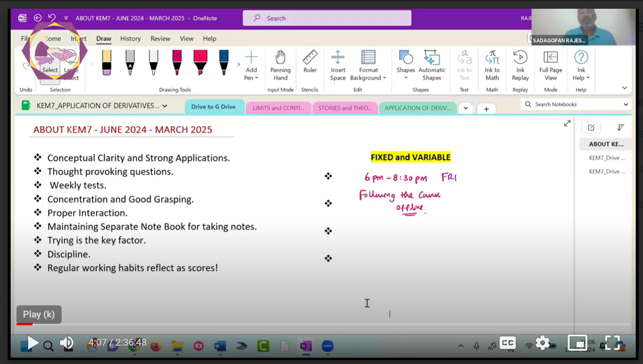This screenshot has width=643, height=364.
Task: Click the Insert Space tool
Action: point(338,65)
